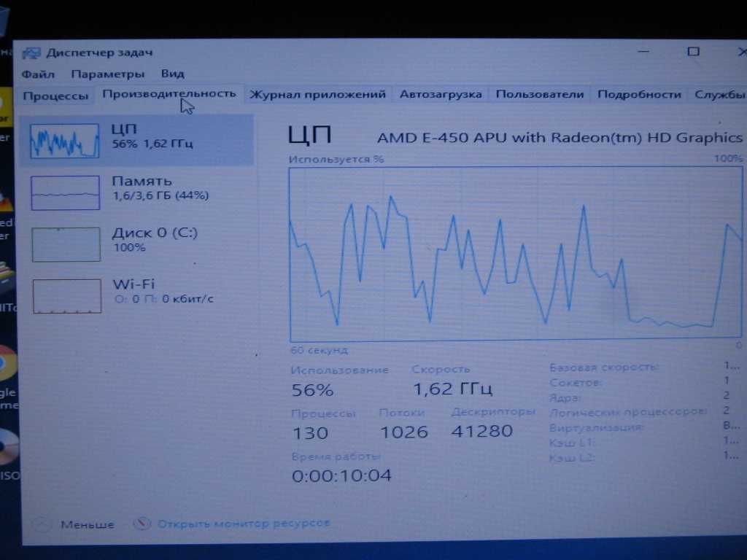747x560 pixels.
Task: Select the Диск 0 (C:) graph thumbnail
Action: coord(66,245)
